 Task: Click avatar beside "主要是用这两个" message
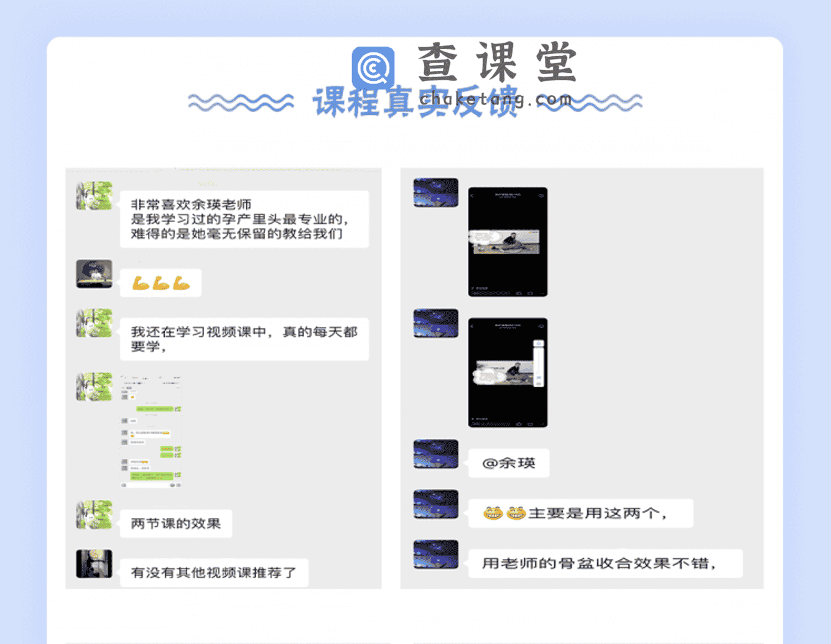click(436, 504)
